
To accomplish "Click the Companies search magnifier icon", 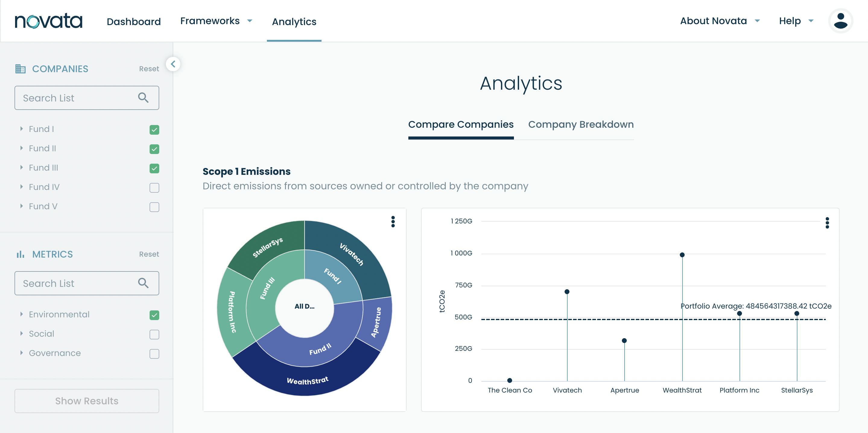I will click(x=143, y=98).
